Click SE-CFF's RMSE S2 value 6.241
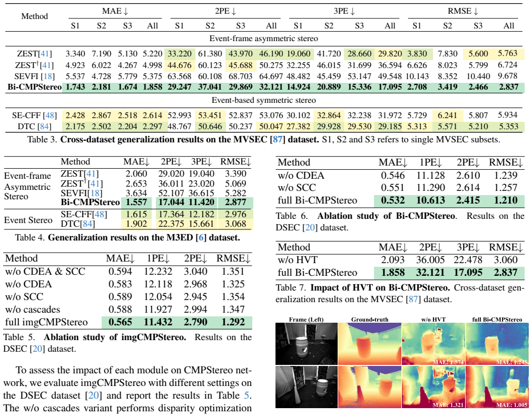 tap(447, 115)
